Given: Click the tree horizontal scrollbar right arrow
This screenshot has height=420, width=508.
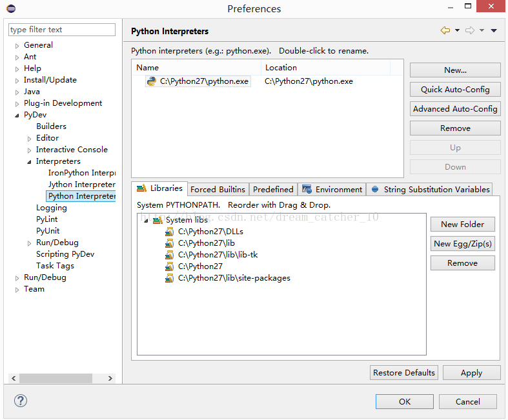Looking at the screenshot, I should (x=110, y=379).
